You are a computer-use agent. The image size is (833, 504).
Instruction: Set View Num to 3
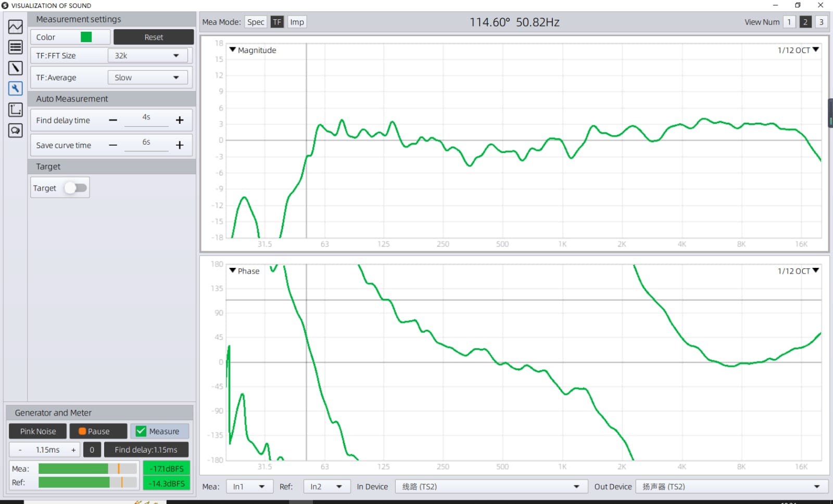[822, 22]
